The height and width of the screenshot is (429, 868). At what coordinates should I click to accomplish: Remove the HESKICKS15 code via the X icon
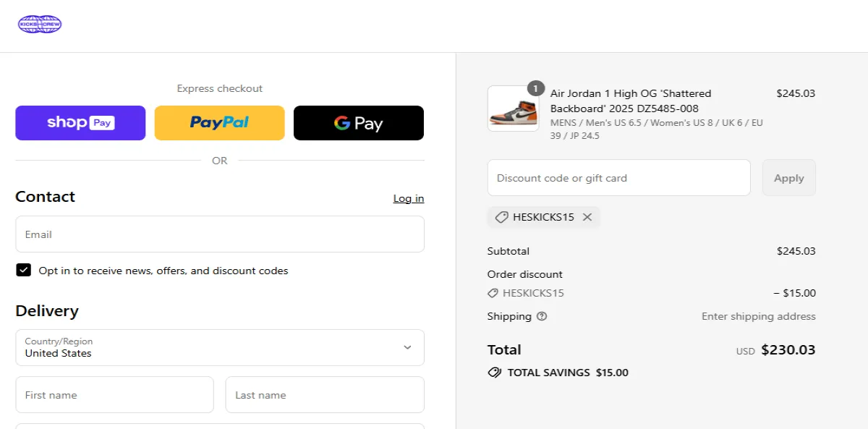587,217
